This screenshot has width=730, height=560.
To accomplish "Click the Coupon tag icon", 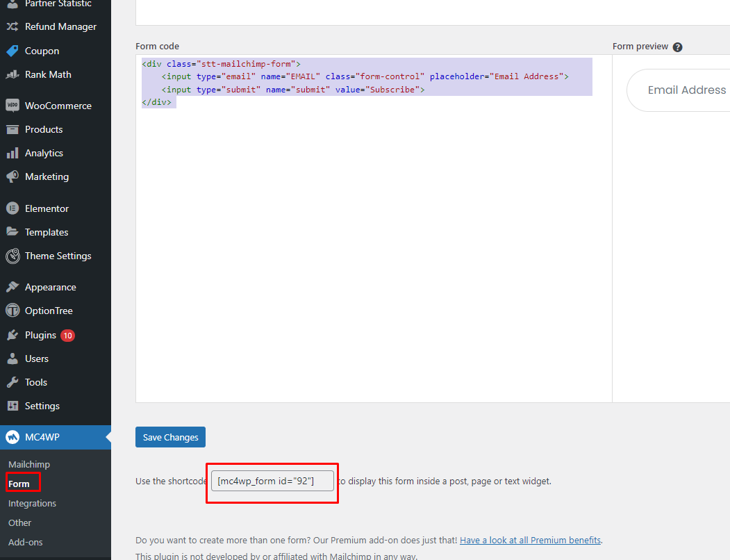I will coord(13,51).
